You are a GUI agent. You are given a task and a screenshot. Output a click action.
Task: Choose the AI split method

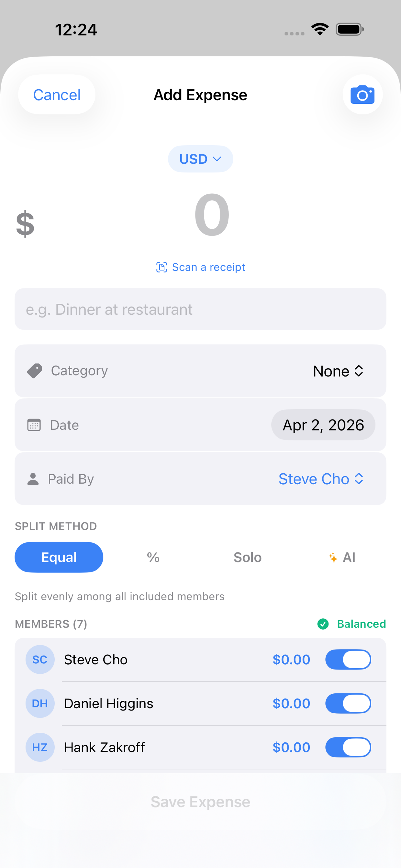point(342,557)
